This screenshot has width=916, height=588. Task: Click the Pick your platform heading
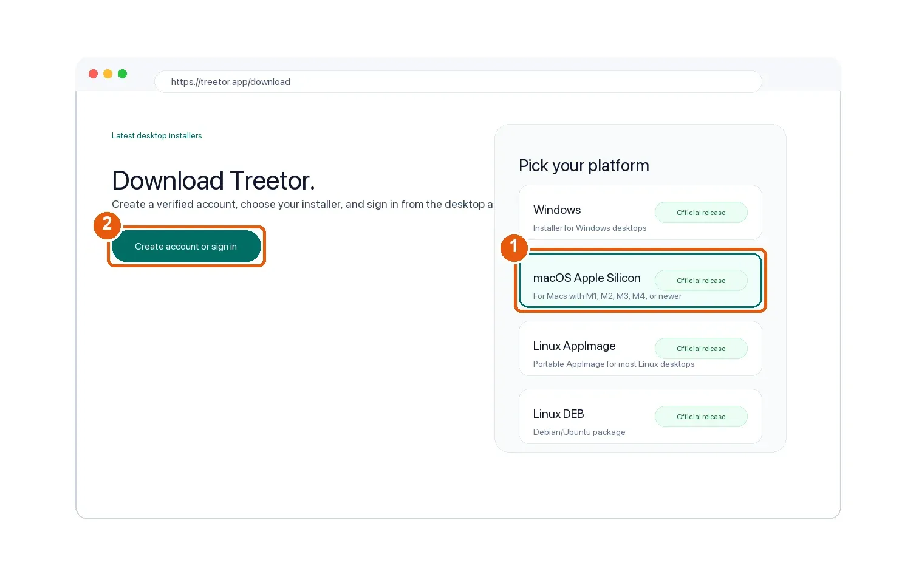pos(584,166)
